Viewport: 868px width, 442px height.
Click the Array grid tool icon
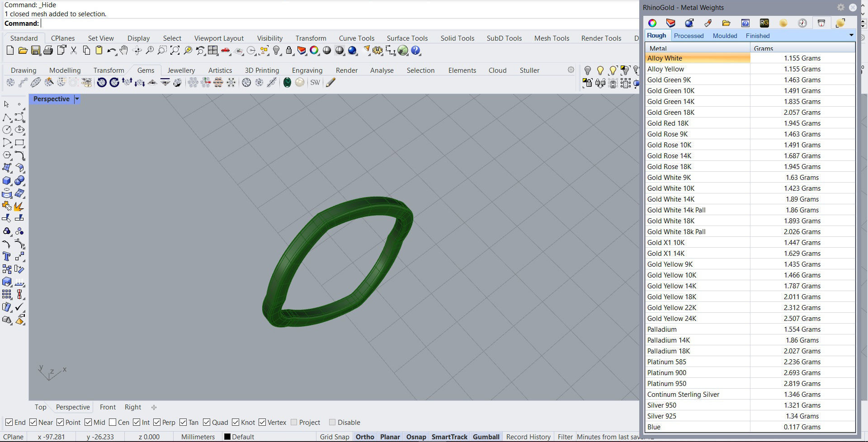(x=7, y=295)
